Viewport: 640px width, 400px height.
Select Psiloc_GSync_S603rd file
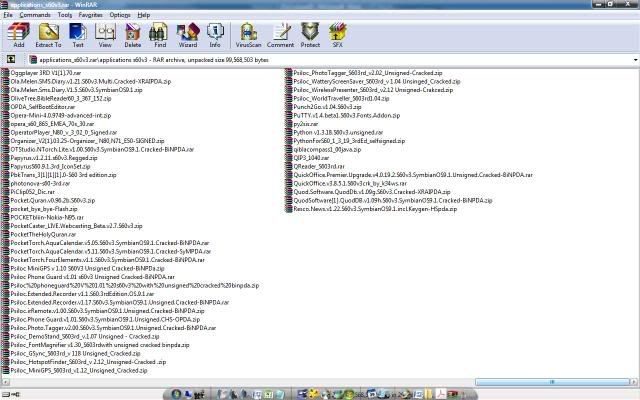click(71, 353)
